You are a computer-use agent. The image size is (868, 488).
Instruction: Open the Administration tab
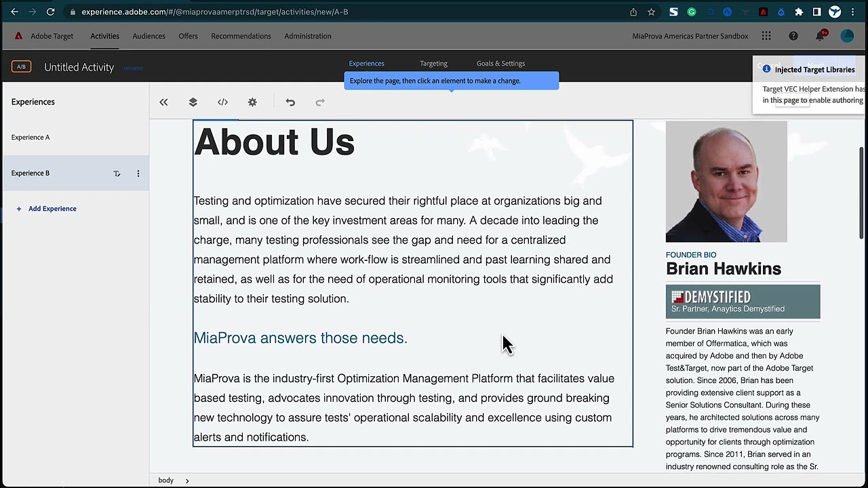coord(308,36)
